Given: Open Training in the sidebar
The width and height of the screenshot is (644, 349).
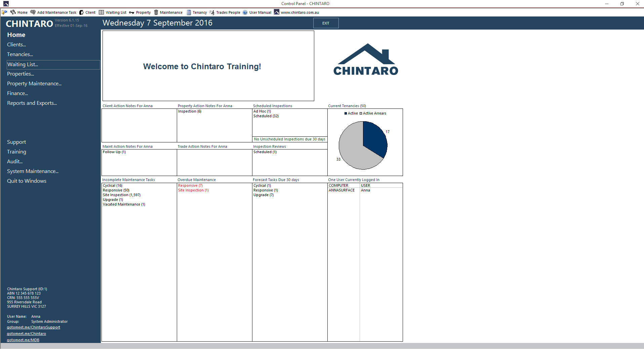Looking at the screenshot, I should 16,152.
